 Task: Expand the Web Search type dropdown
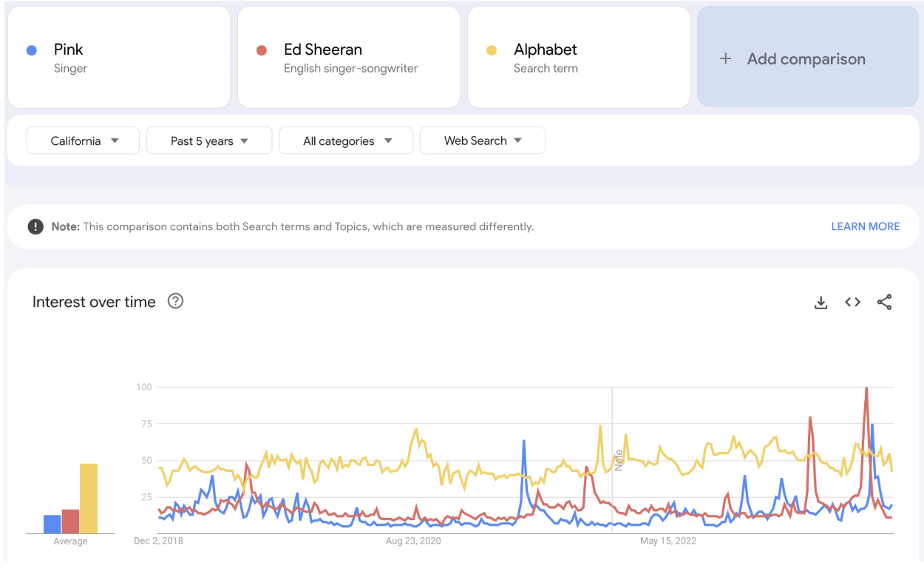tap(482, 141)
